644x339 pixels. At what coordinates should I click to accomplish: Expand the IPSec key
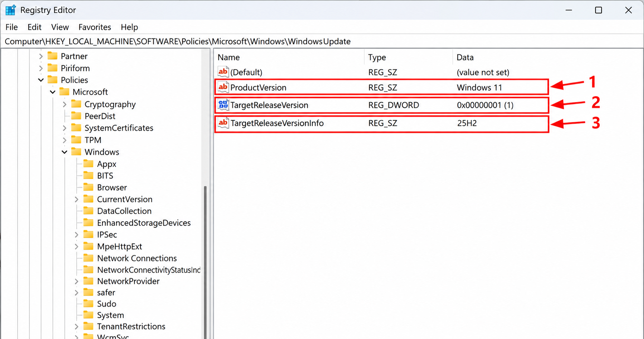76,235
